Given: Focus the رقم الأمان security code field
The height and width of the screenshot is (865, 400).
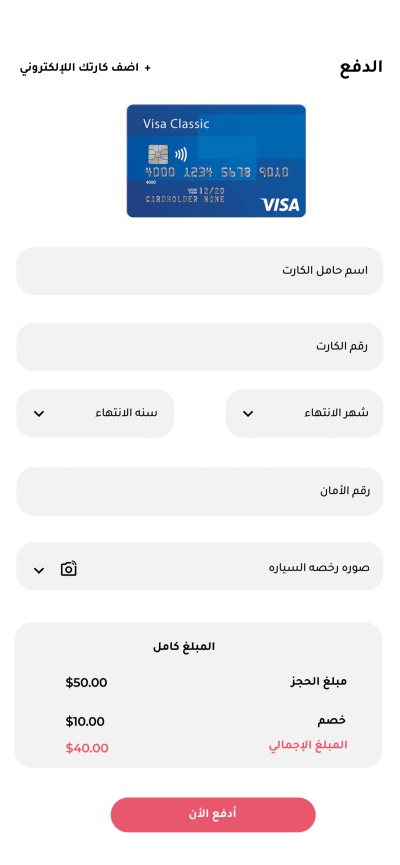Looking at the screenshot, I should point(200,492).
